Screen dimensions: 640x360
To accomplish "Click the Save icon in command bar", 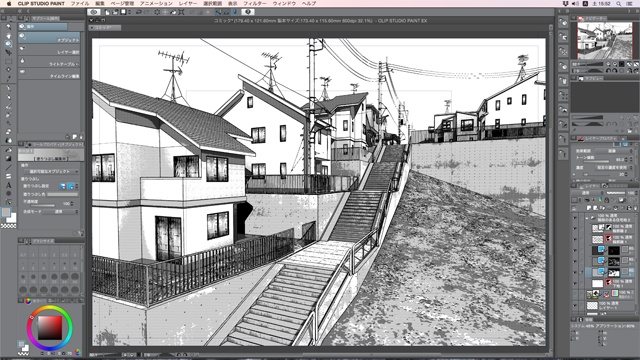I will coord(123,12).
